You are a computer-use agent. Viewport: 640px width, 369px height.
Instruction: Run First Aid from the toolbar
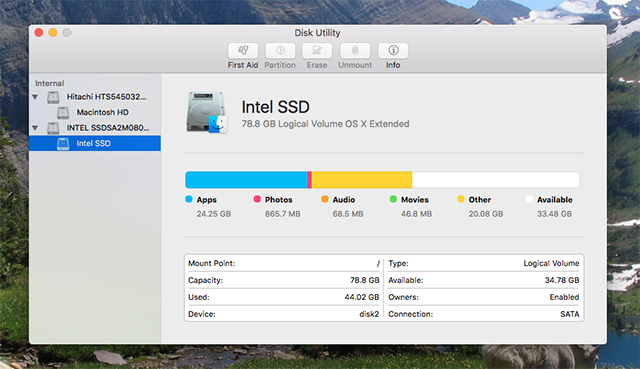243,51
